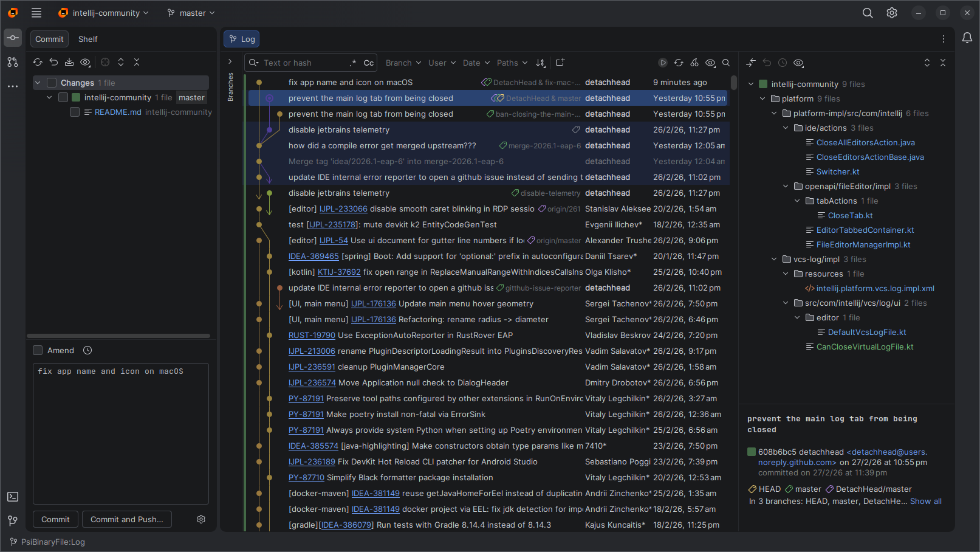Open RUST-19790 issue link
This screenshot has height=552, width=980.
pyautogui.click(x=312, y=335)
